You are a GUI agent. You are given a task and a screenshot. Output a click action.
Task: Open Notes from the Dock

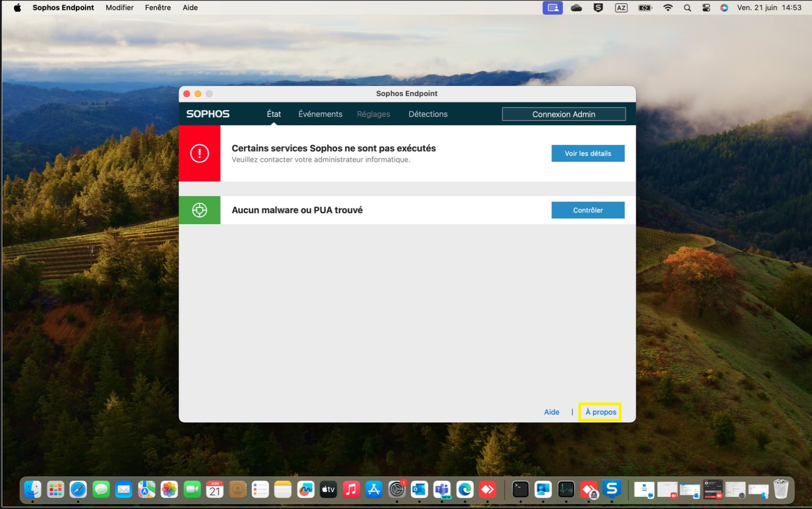pos(283,489)
